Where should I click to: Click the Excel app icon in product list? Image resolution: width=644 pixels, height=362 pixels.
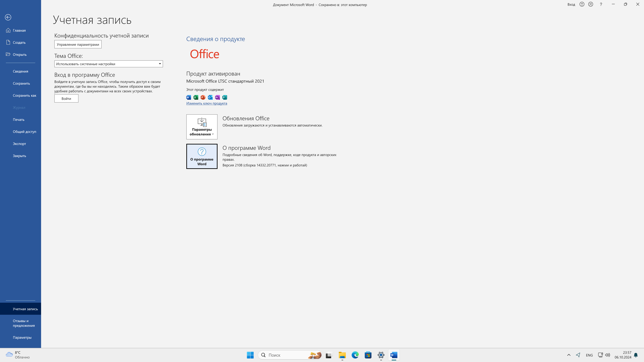click(196, 97)
